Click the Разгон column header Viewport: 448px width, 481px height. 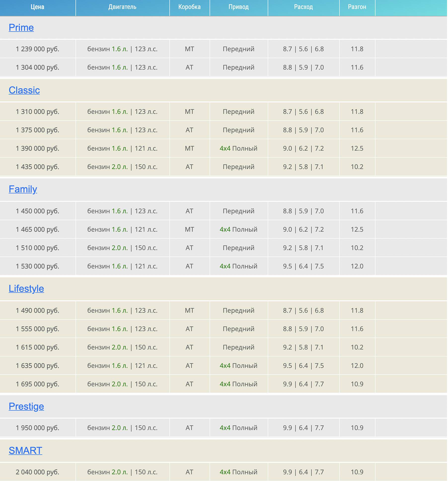pyautogui.click(x=357, y=7)
